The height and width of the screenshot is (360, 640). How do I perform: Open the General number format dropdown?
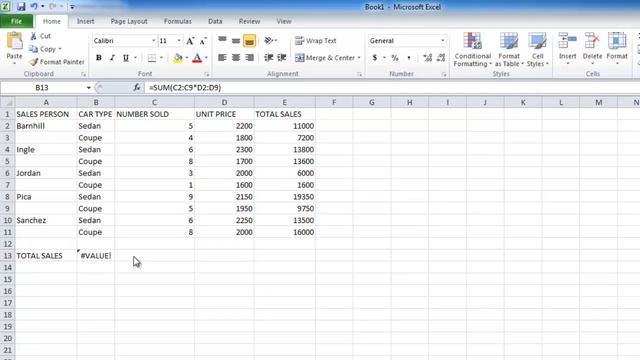(x=442, y=41)
